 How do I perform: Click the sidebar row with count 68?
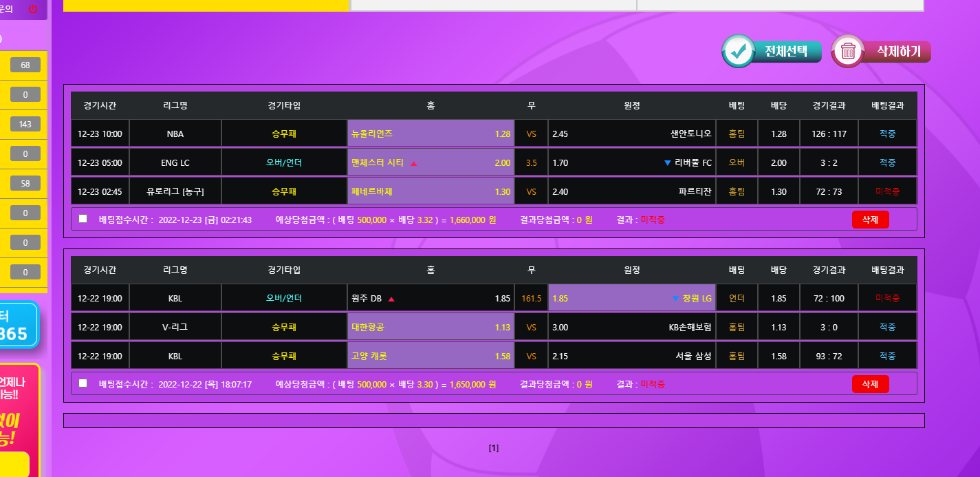tap(23, 65)
